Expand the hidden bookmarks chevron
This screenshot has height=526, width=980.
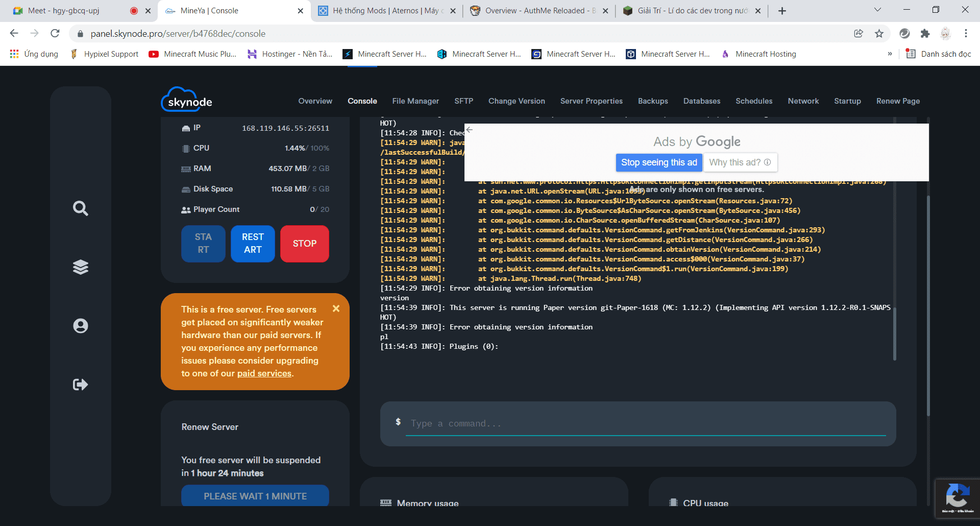click(x=890, y=54)
